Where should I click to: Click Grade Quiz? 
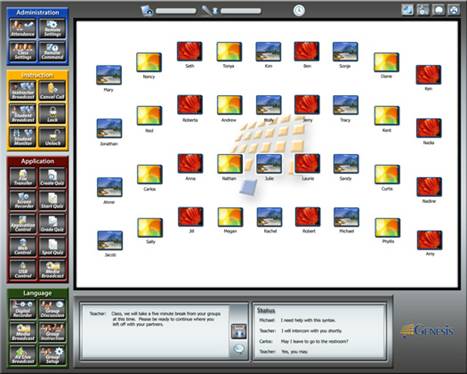click(52, 223)
